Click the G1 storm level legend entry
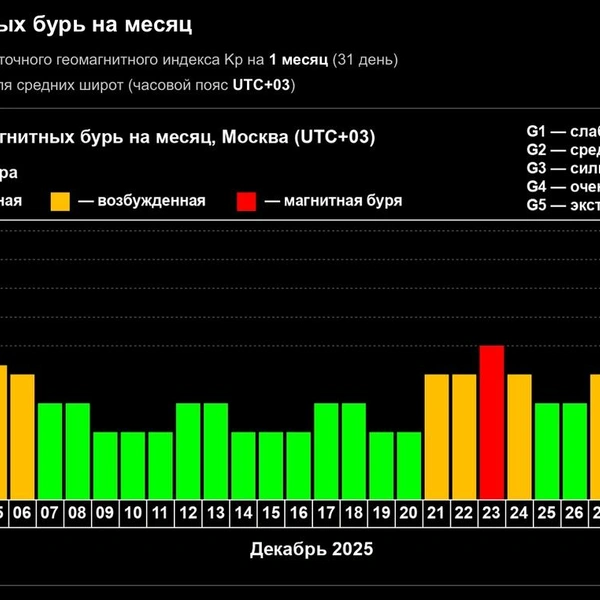This screenshot has width=600, height=600. tap(563, 131)
